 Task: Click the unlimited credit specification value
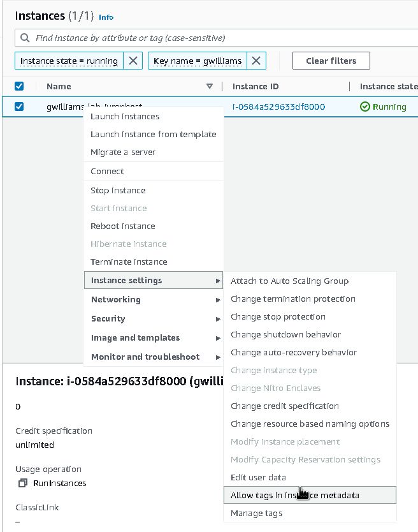pyautogui.click(x=34, y=445)
